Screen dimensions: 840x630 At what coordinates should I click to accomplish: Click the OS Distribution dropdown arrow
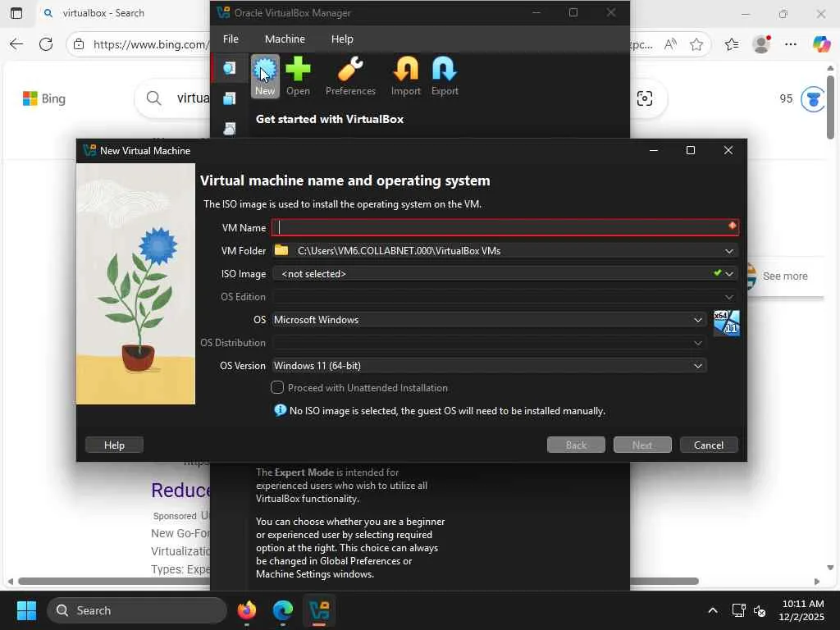click(x=697, y=343)
